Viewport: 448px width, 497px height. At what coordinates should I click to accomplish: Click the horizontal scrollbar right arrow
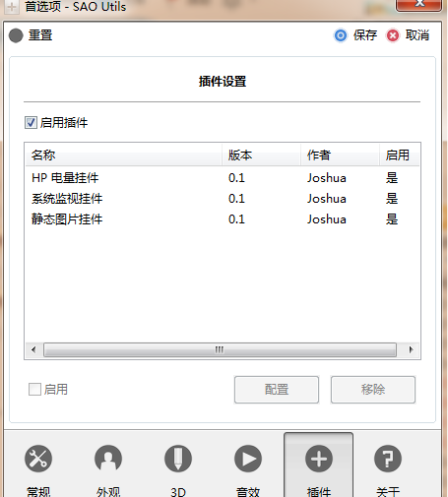click(x=411, y=349)
